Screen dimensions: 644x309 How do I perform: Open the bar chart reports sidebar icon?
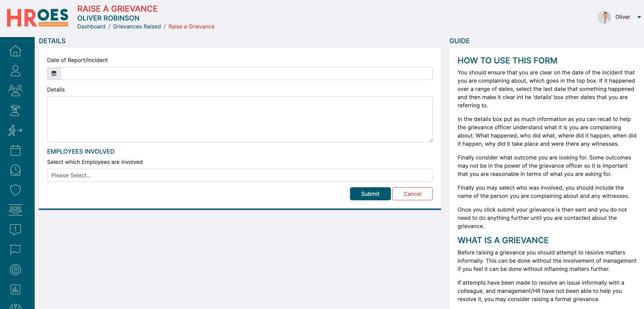click(x=15, y=289)
